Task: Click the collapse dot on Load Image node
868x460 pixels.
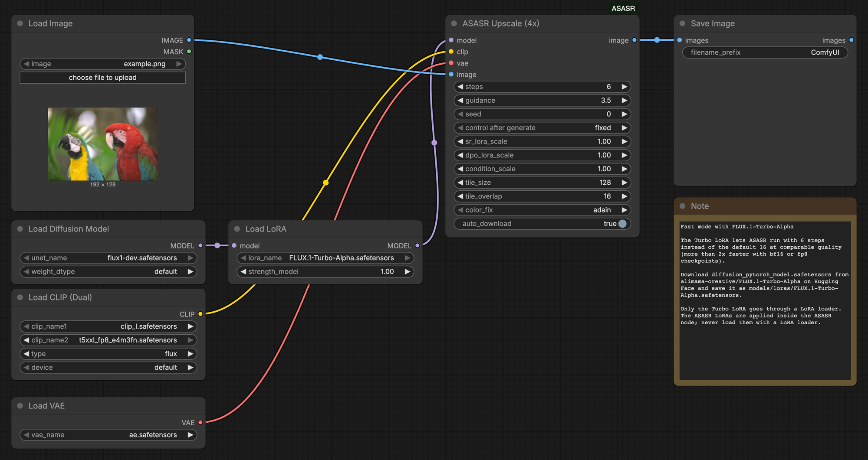Action: [x=20, y=23]
